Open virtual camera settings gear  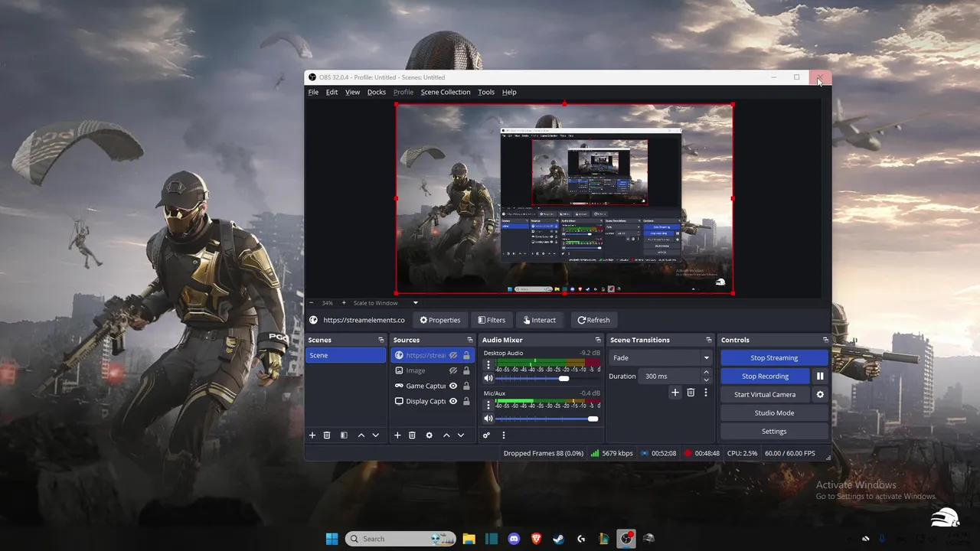[x=820, y=395]
